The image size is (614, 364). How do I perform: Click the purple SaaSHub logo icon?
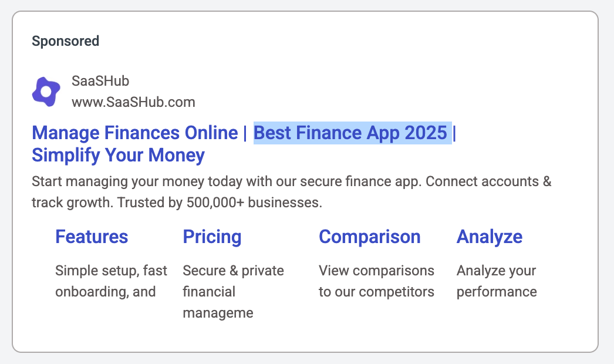(x=46, y=92)
